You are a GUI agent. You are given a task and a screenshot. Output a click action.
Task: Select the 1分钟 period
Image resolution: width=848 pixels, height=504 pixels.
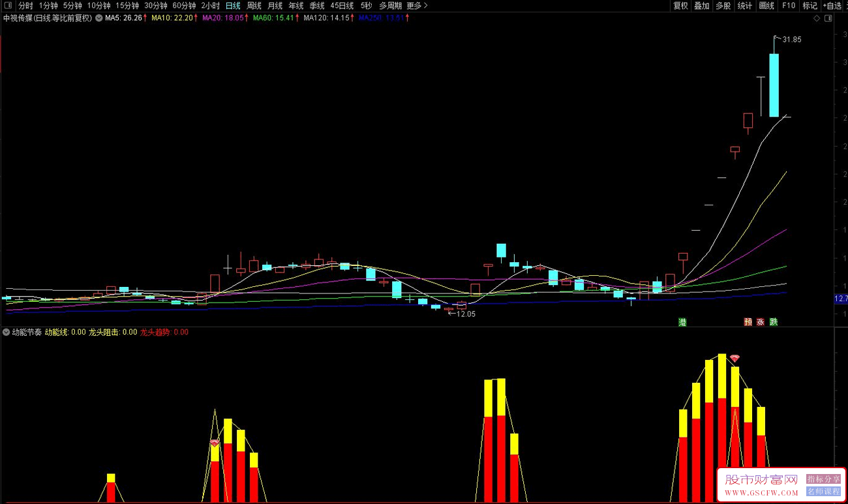pyautogui.click(x=48, y=6)
